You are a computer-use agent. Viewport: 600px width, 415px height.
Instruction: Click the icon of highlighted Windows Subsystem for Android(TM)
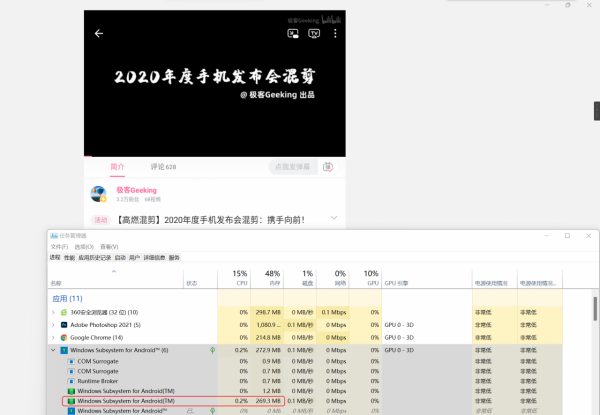point(71,401)
